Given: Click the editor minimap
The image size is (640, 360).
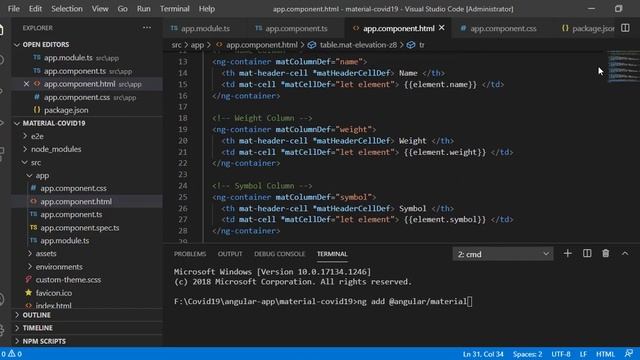Looking at the screenshot, I should pyautogui.click(x=623, y=67).
